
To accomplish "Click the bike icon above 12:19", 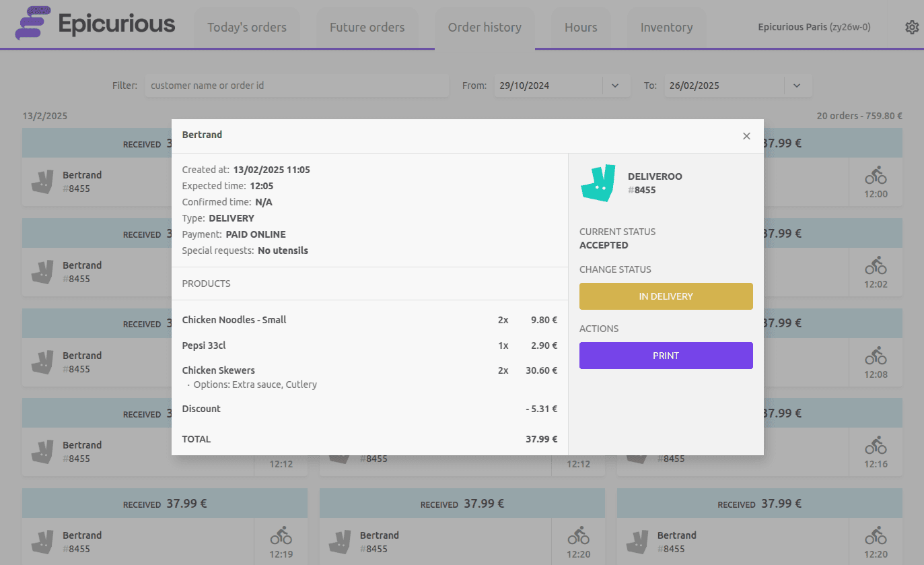I will coord(281,535).
